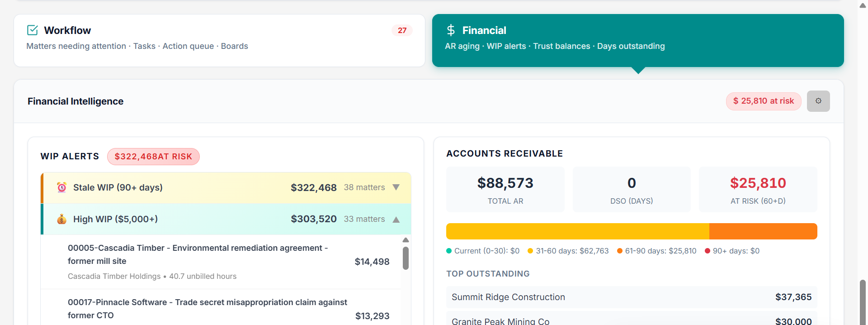Image resolution: width=868 pixels, height=325 pixels.
Task: Open Summit Ridge Construction outstanding row
Action: [x=632, y=297]
